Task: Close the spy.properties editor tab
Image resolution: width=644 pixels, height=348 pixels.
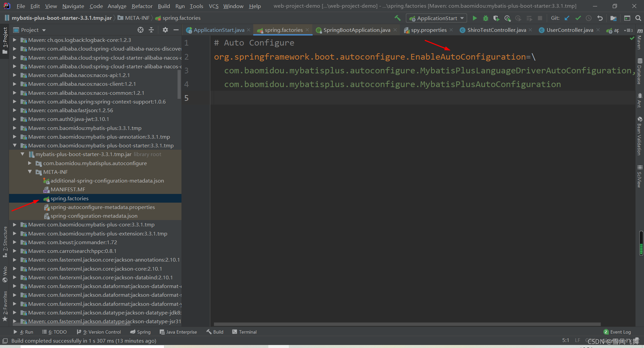Action: (x=451, y=30)
